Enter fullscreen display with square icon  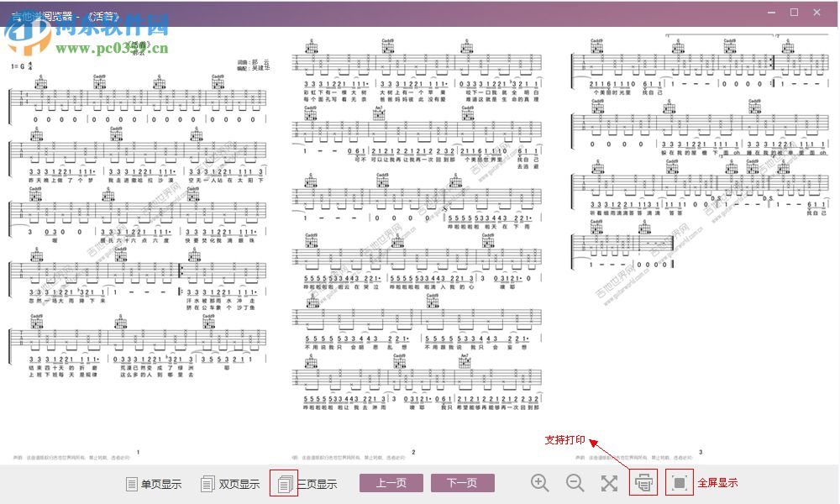coord(680,482)
